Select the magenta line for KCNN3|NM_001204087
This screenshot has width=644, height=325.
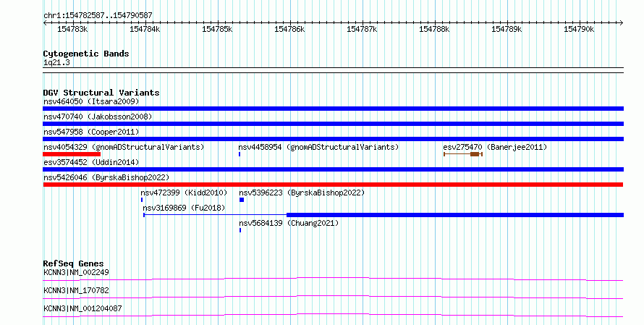tap(333, 315)
